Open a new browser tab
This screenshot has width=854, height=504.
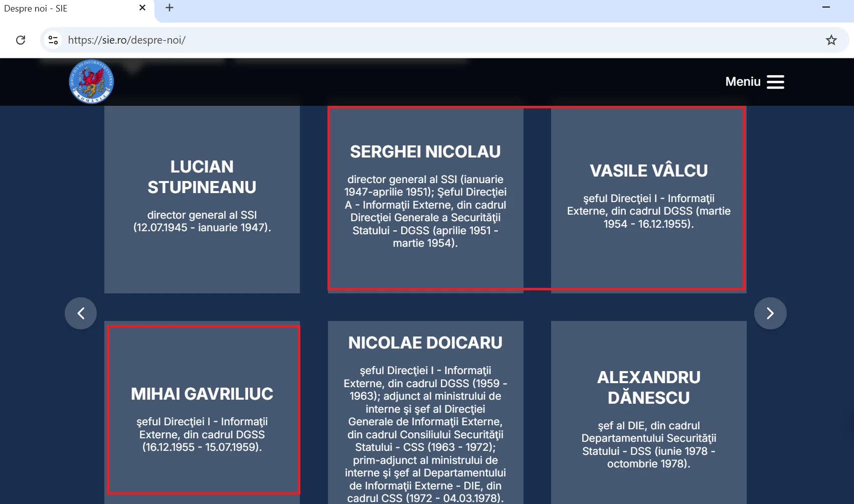169,8
